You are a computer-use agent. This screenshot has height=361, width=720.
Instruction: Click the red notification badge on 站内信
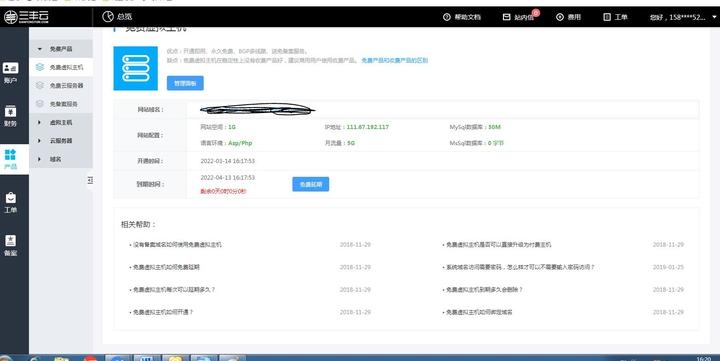click(x=535, y=13)
